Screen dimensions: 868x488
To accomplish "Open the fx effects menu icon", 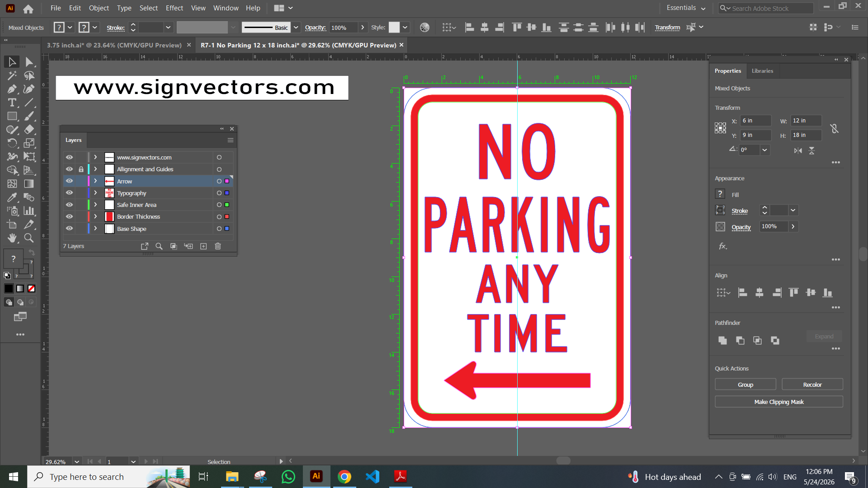I will coord(723,246).
